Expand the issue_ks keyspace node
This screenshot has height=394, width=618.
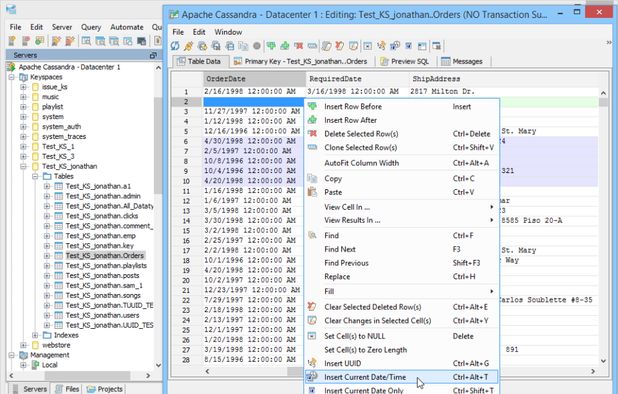24,87
